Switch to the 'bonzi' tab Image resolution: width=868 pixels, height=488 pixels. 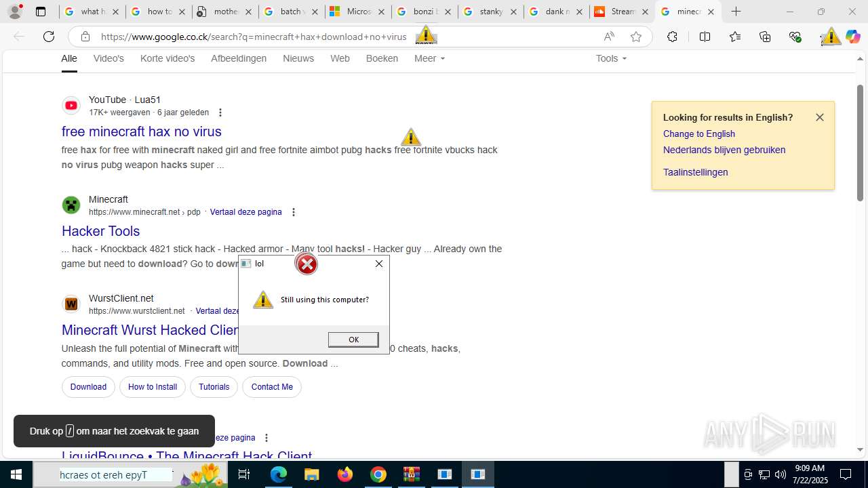(423, 12)
